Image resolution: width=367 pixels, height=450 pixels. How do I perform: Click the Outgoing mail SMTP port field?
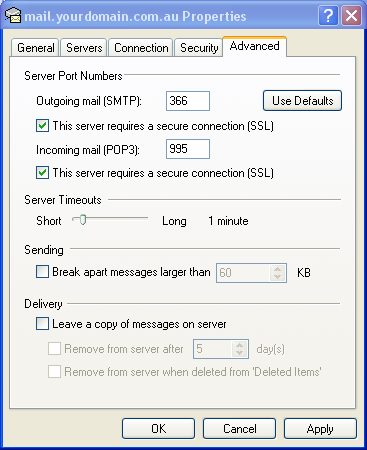coord(188,101)
